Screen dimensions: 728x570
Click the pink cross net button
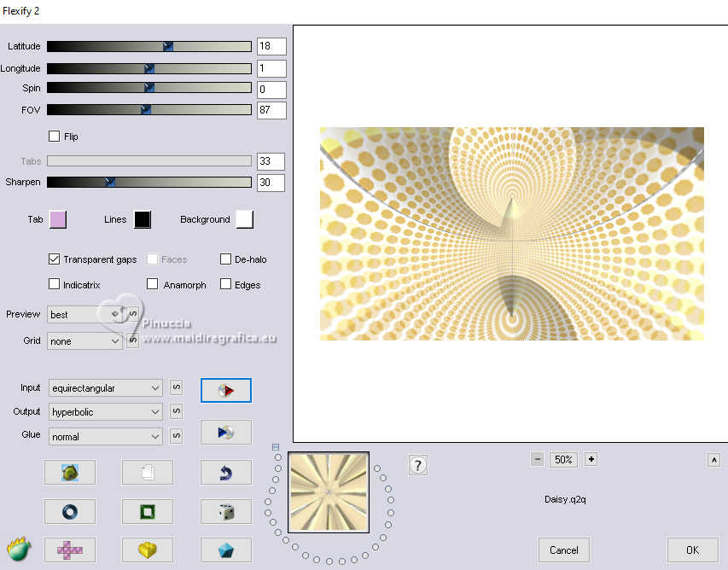coord(70,550)
